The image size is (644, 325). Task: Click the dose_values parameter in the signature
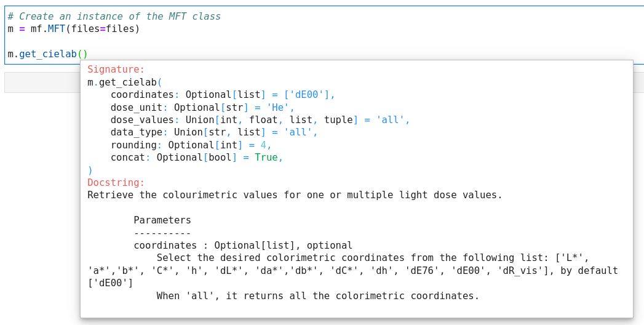[142, 120]
